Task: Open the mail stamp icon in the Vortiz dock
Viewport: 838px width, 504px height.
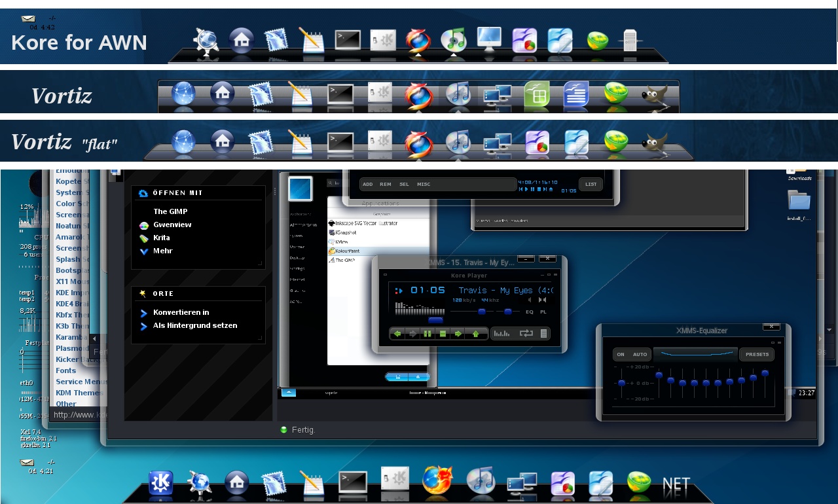Action: coord(261,94)
